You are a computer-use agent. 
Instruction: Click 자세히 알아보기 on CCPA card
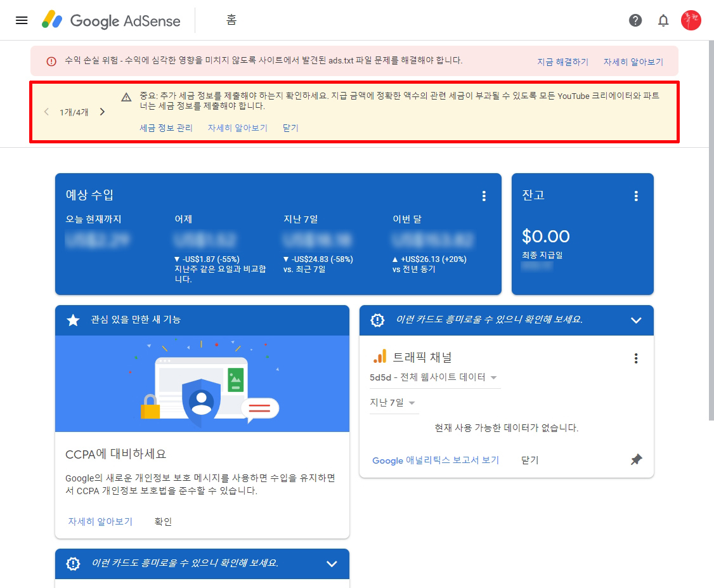coord(100,521)
